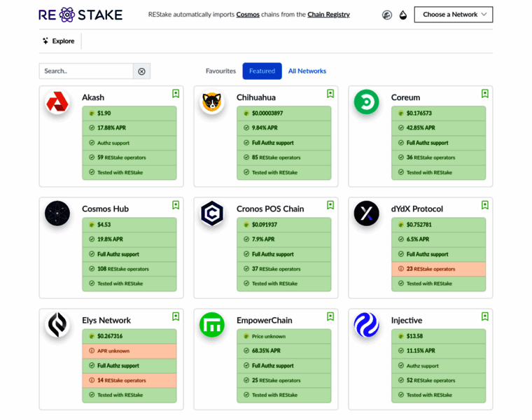The height and width of the screenshot is (420, 532).
Task: Open the REStake logo home link
Action: (80, 15)
